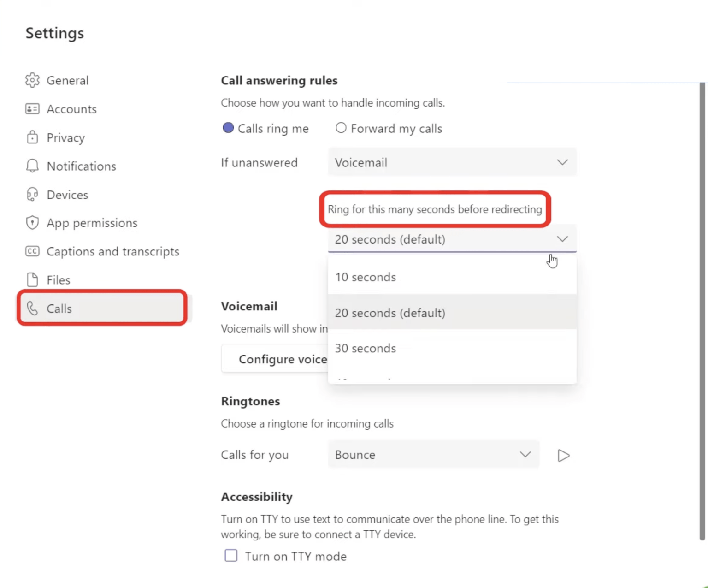
Task: Click the Files document icon
Action: click(32, 279)
